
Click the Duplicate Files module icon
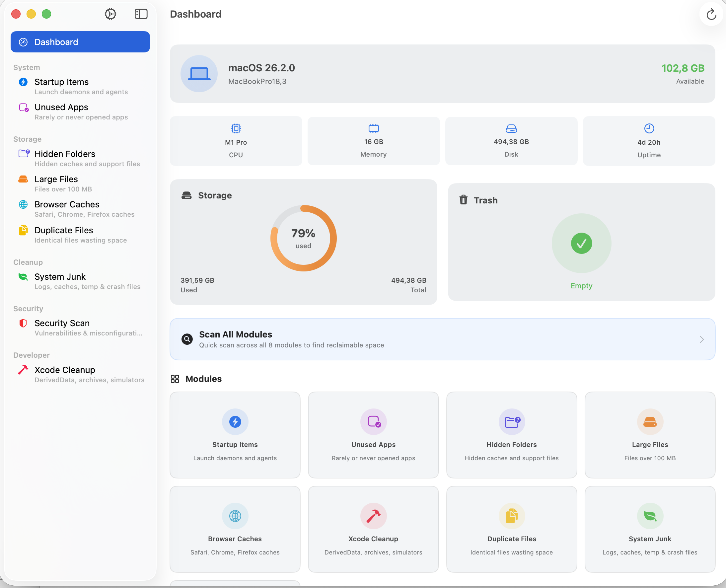point(512,516)
